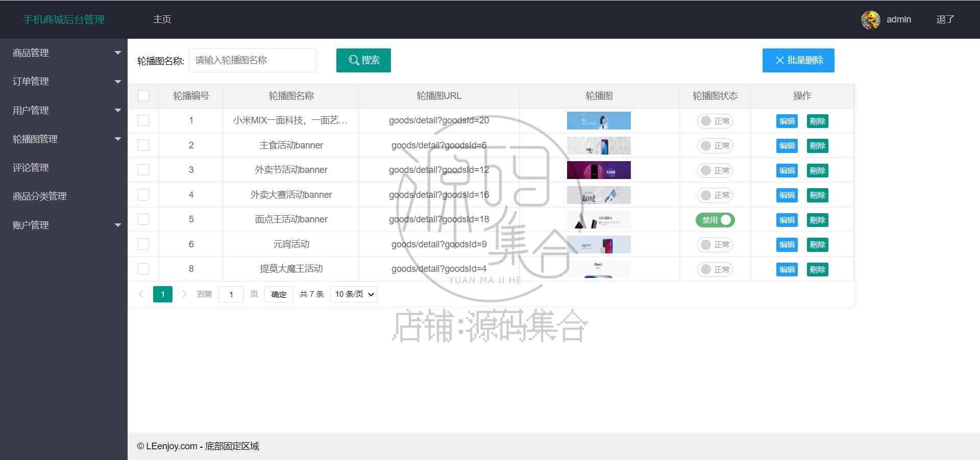Screen dimensions: 980x460
Task: Delete 主食活动banner row
Action: [x=818, y=146]
